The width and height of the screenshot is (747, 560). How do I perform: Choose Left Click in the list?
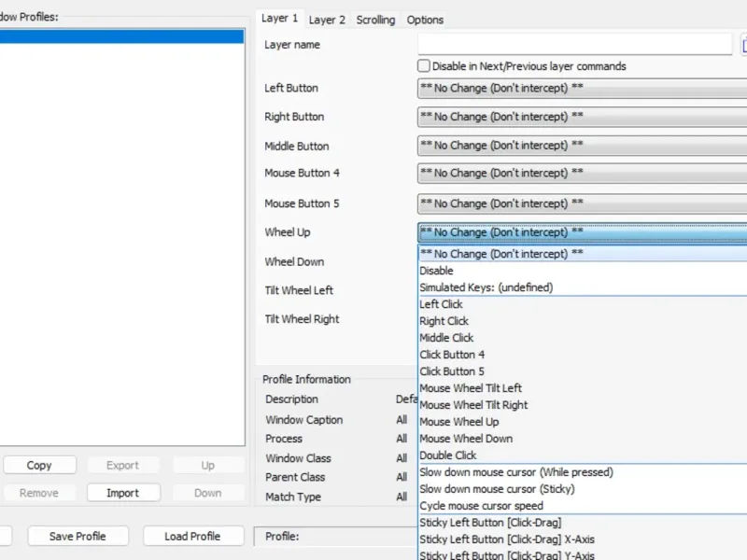tap(582, 304)
